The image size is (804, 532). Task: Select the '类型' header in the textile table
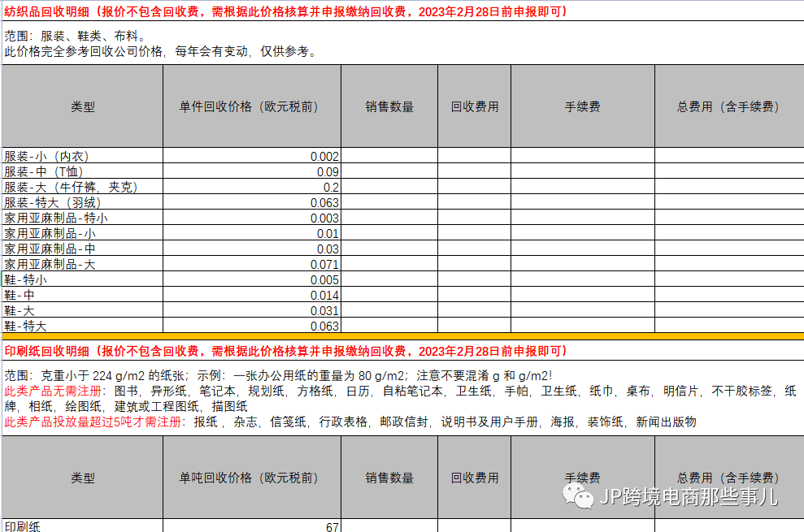pyautogui.click(x=83, y=106)
